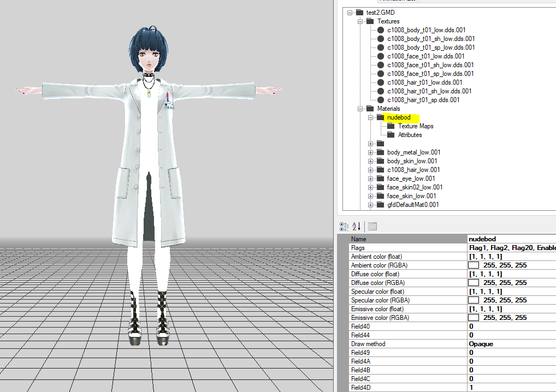
Task: Select texture c1008_body_t01_low.dds.001 icon
Action: point(381,30)
